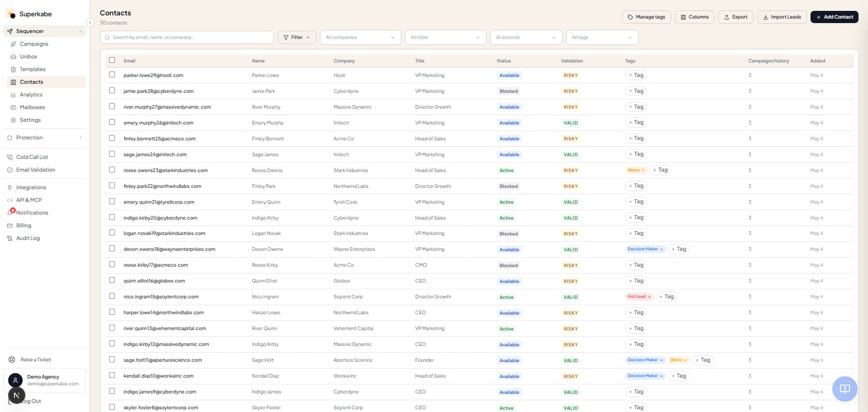Tick the checkbox for Reese Owens row
This screenshot has height=412, width=868.
click(112, 170)
